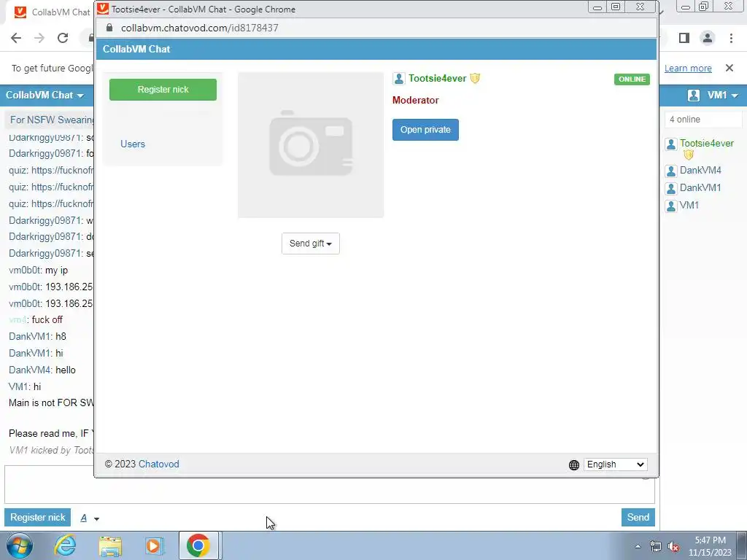747x560 pixels.
Task: Click the popup address bar URL
Action: 200,28
